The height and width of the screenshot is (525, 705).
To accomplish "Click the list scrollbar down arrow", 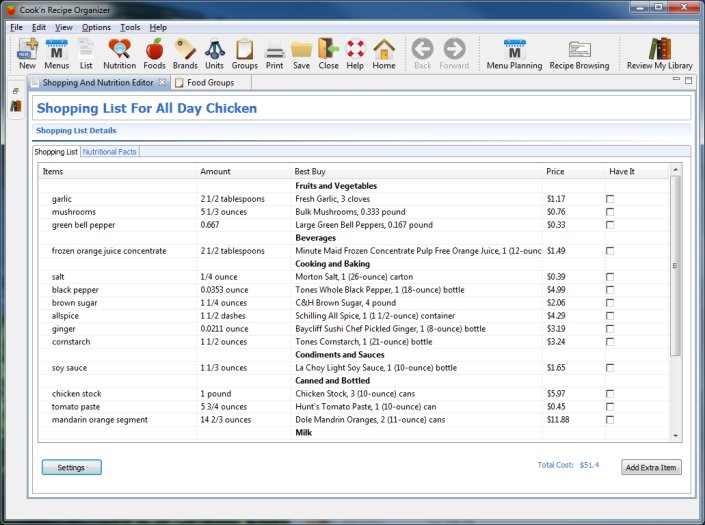I will 675,436.
